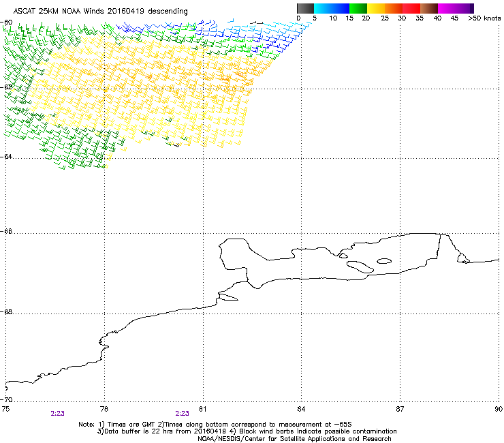Click longitude label 81
This screenshot has height=443, width=504.
point(202,409)
